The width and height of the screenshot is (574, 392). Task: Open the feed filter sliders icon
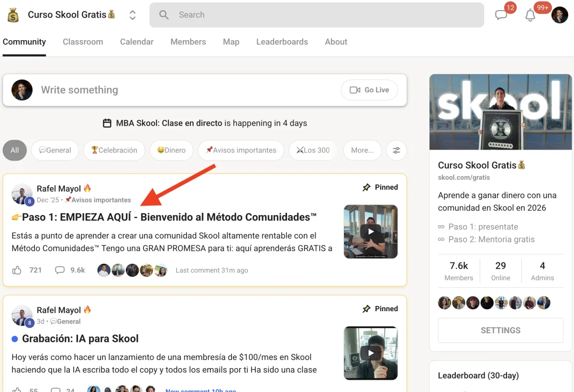coord(397,150)
